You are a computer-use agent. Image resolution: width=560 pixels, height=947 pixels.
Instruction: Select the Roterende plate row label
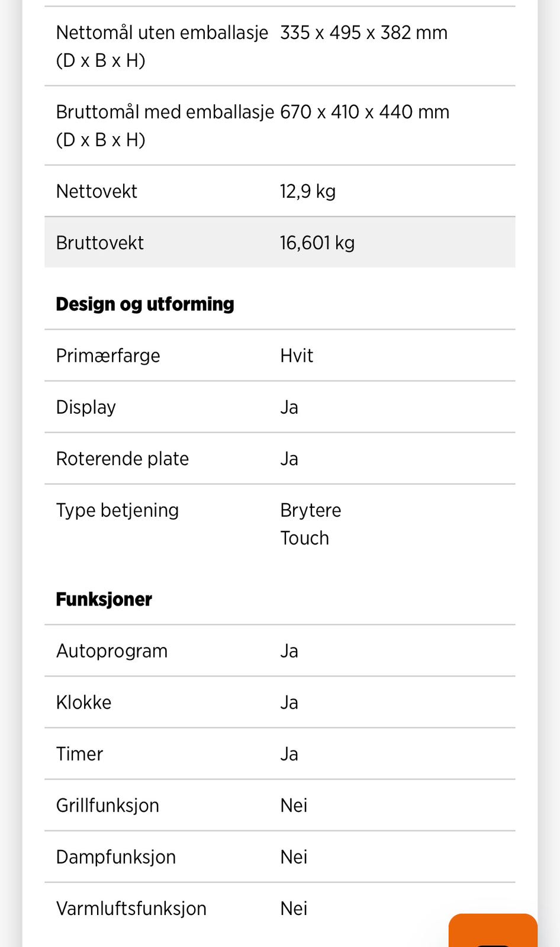click(123, 459)
